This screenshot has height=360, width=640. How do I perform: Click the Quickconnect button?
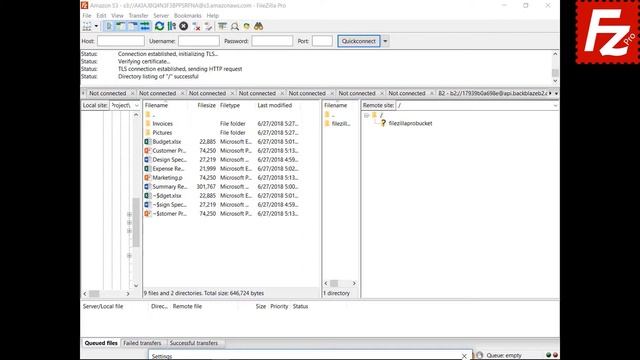[359, 41]
